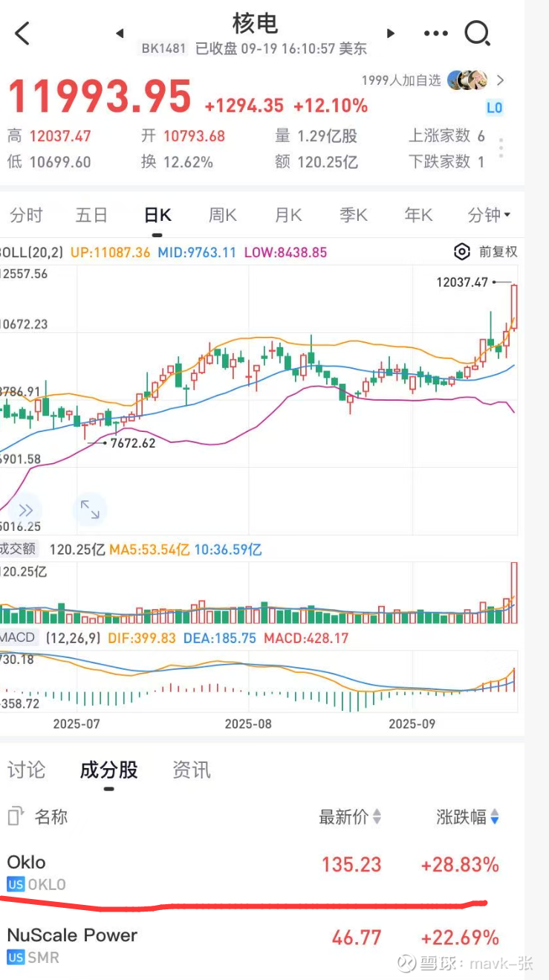Click the hexagon chart settings icon

pos(462,252)
